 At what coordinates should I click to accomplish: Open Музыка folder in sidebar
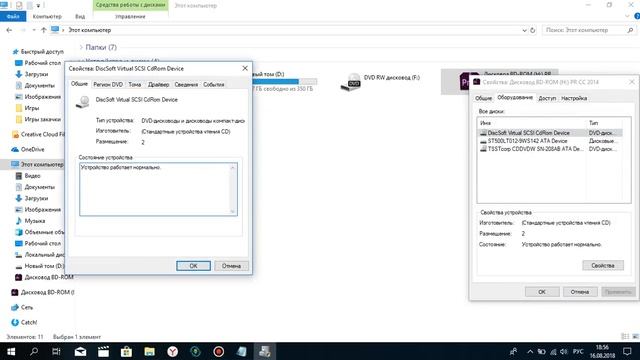tap(30, 221)
